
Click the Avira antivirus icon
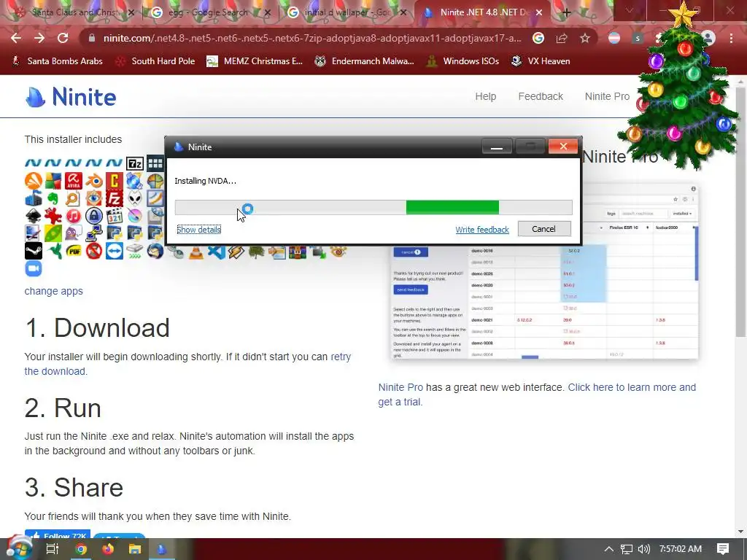pos(74,181)
